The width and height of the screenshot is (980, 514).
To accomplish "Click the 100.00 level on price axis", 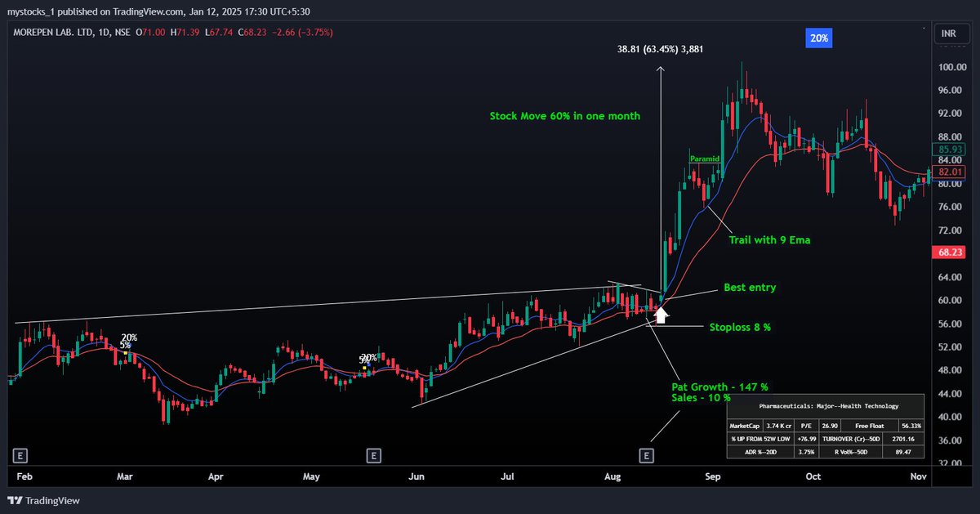I will click(x=952, y=67).
